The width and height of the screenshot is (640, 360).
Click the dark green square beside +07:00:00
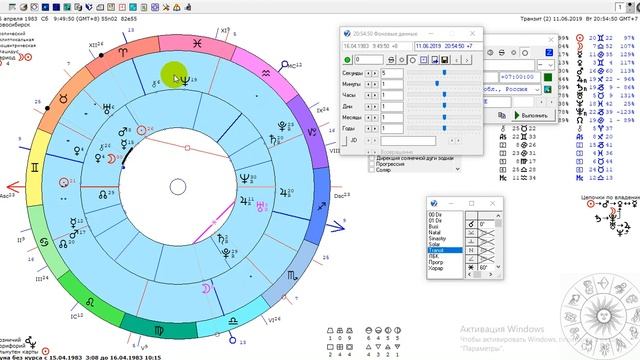(548, 77)
